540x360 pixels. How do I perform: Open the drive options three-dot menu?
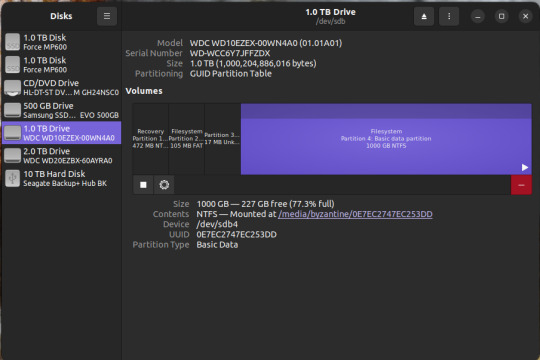tap(449, 16)
